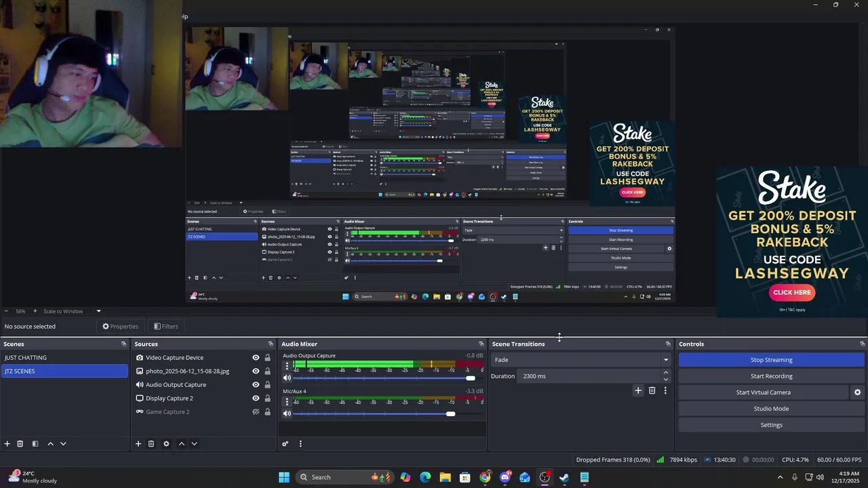Image resolution: width=868 pixels, height=488 pixels.
Task: Open OBS Settings button
Action: (771, 425)
